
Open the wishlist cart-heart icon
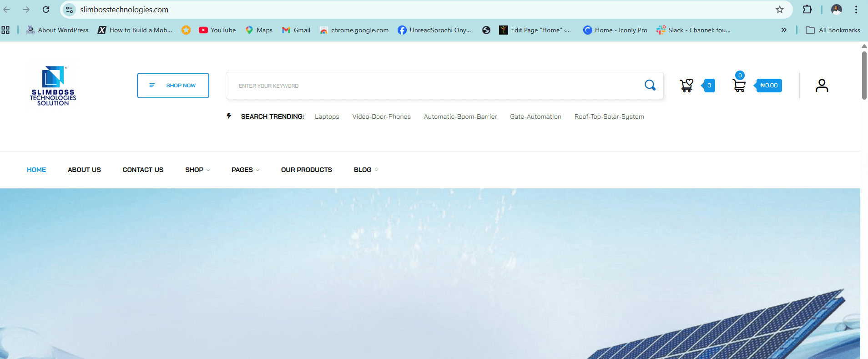(x=686, y=85)
